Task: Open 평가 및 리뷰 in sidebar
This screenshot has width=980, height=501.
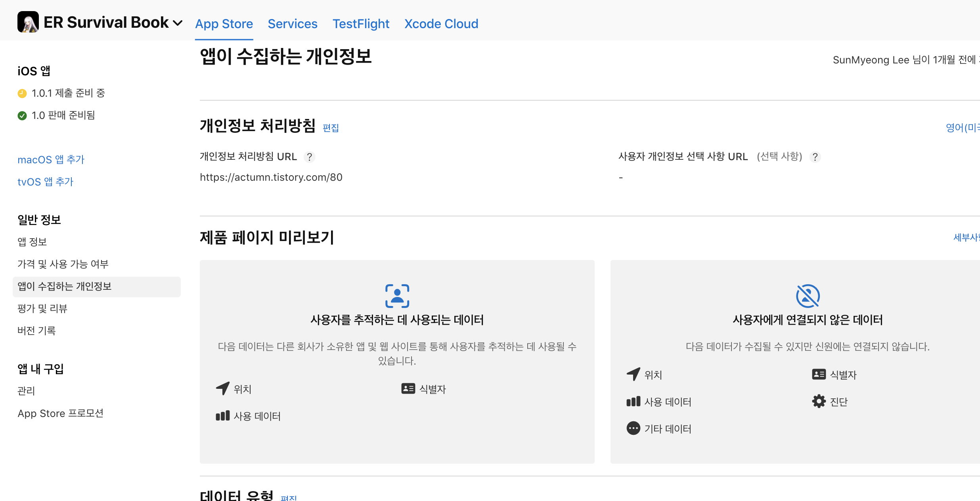Action: point(42,308)
